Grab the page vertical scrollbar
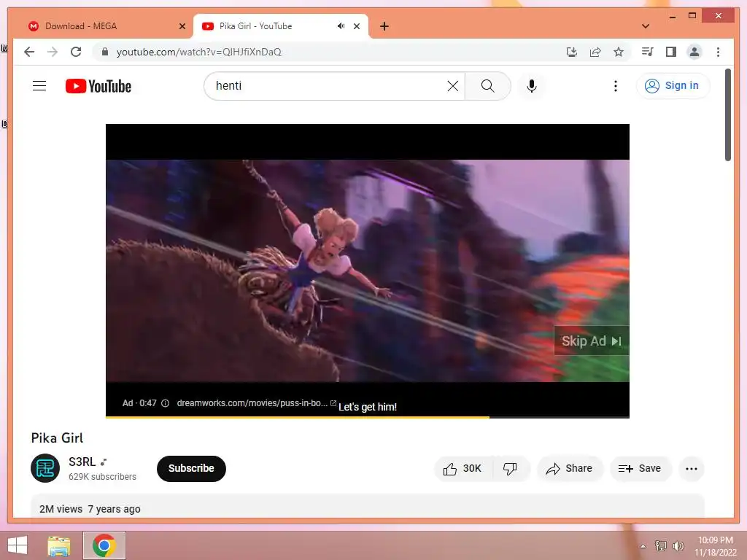The width and height of the screenshot is (747, 560). pyautogui.click(x=727, y=114)
